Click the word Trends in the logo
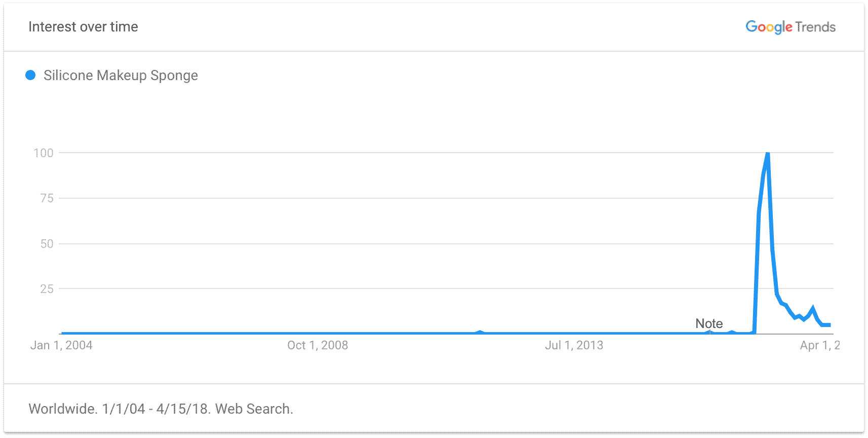The image size is (868, 438). tap(815, 27)
